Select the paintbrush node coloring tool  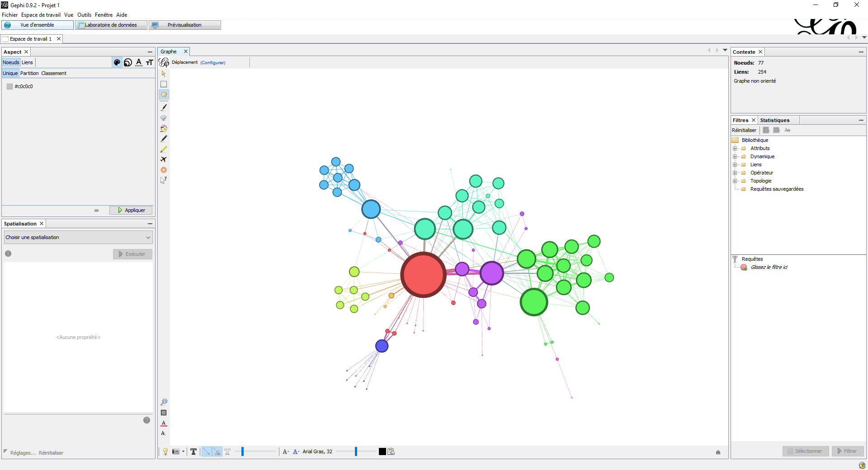pyautogui.click(x=164, y=108)
